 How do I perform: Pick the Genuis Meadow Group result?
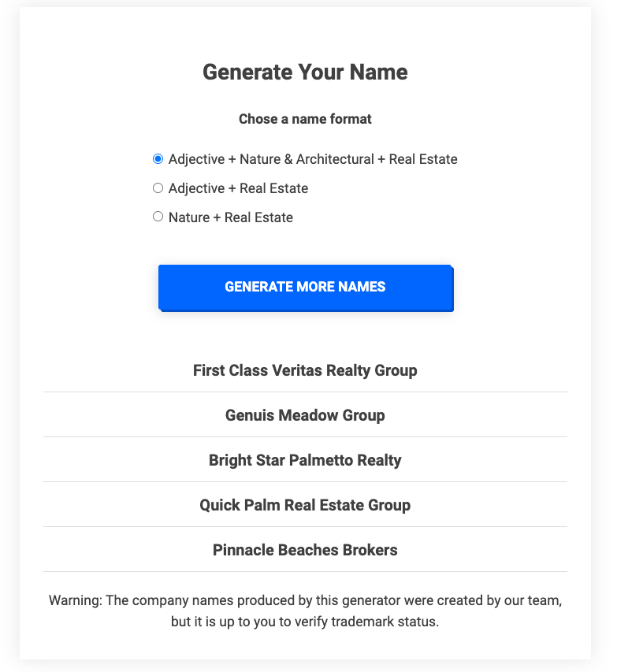[305, 415]
